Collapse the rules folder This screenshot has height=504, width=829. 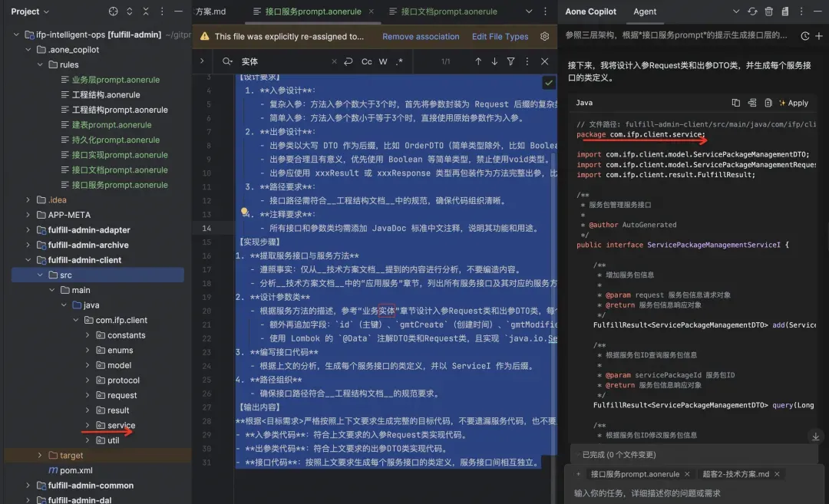coord(40,64)
